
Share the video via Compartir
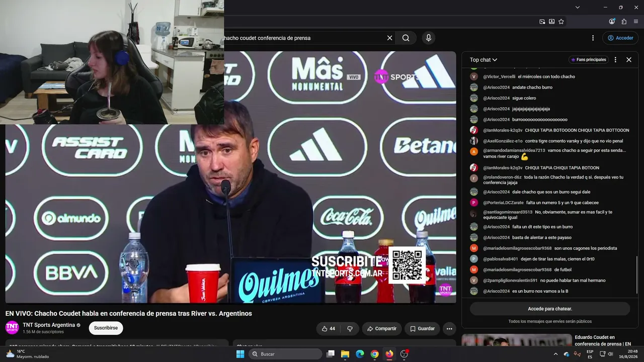(x=382, y=329)
